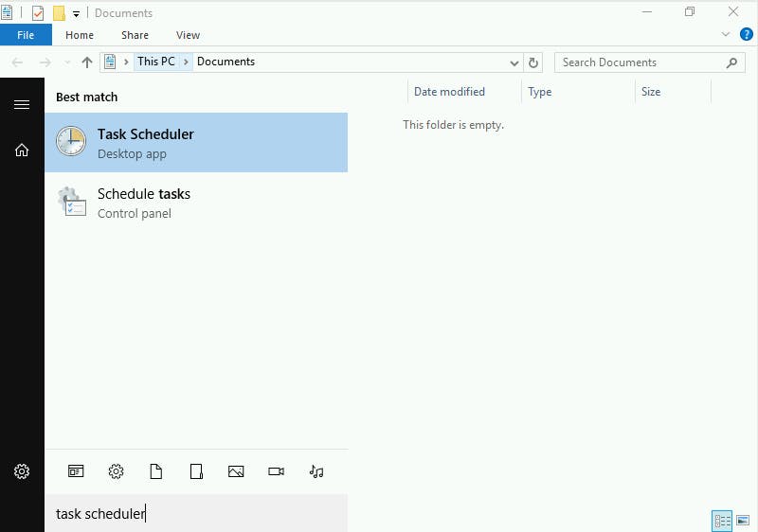Click document icon in address bar
Image resolution: width=758 pixels, height=532 pixels.
click(x=110, y=62)
